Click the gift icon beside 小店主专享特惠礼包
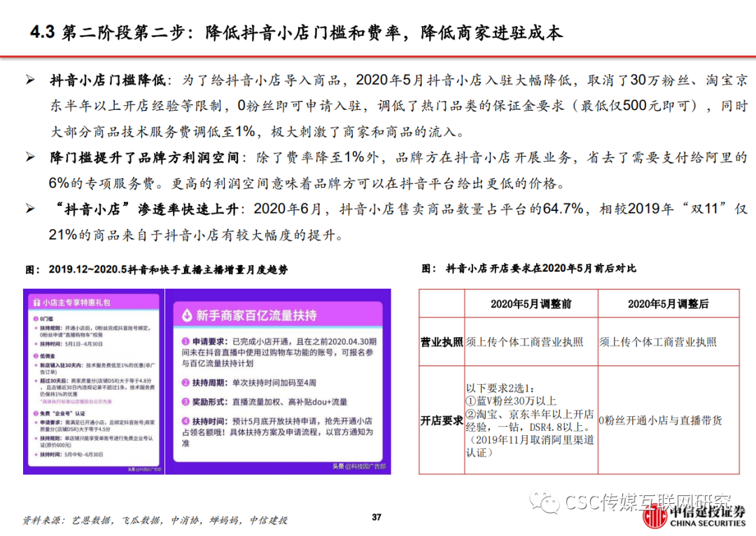The height and width of the screenshot is (536, 756). pos(36,303)
